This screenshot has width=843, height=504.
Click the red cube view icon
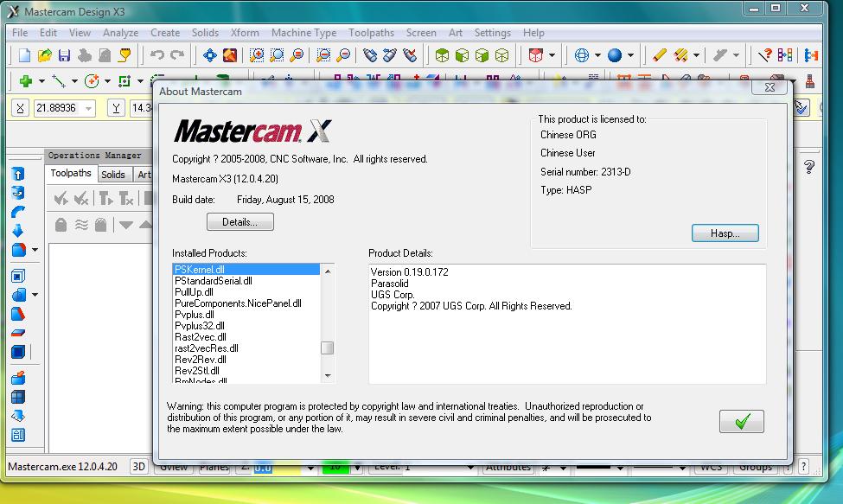coord(536,54)
